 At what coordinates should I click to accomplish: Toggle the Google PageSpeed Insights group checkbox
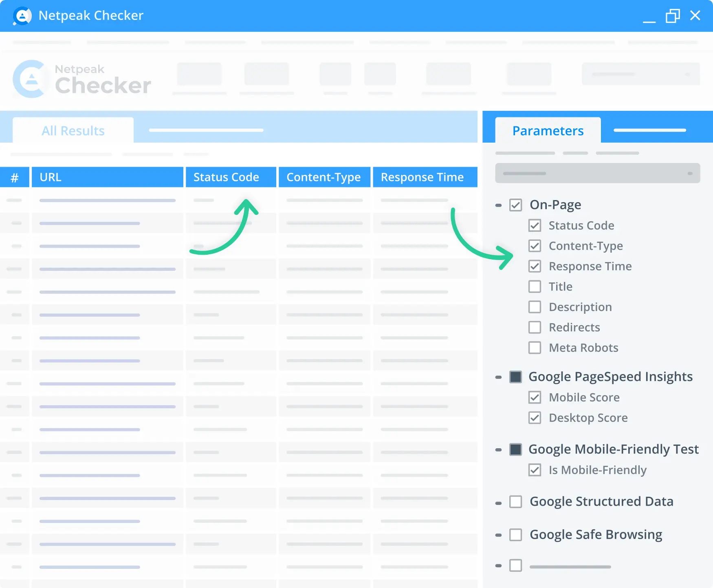click(x=515, y=377)
